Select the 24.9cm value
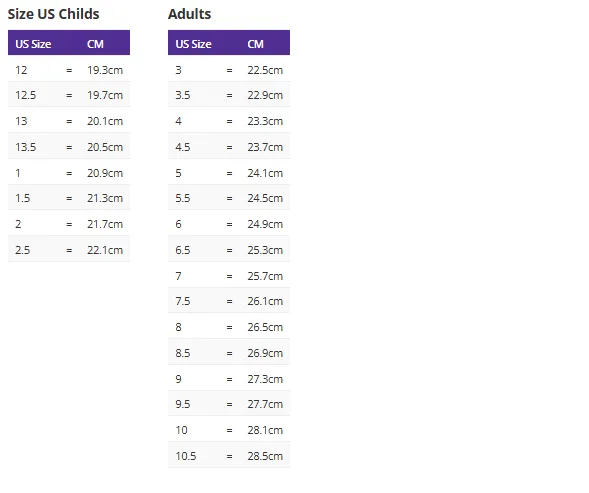Image resolution: width=589 pixels, height=493 pixels. pyautogui.click(x=265, y=224)
